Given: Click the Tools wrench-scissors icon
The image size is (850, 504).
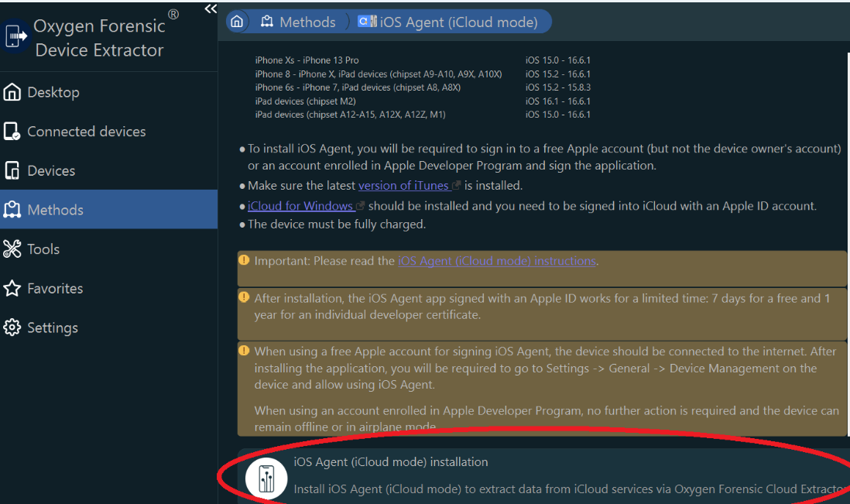Looking at the screenshot, I should (x=12, y=249).
